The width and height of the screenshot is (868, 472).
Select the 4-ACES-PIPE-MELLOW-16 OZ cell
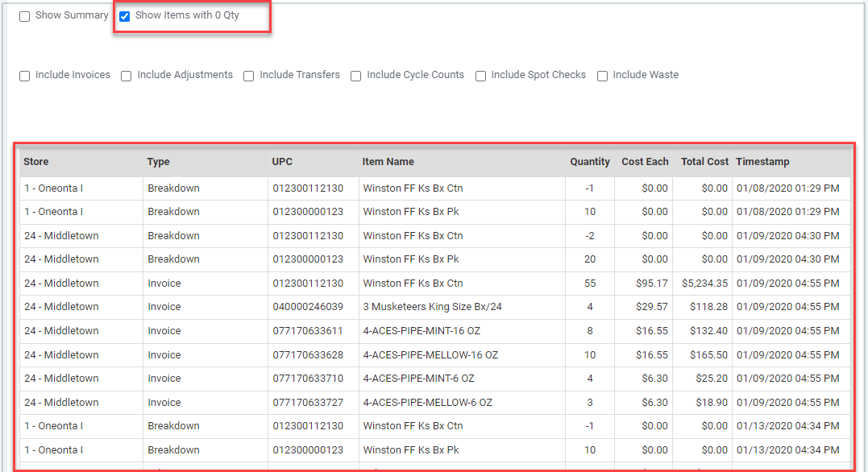[x=430, y=354]
